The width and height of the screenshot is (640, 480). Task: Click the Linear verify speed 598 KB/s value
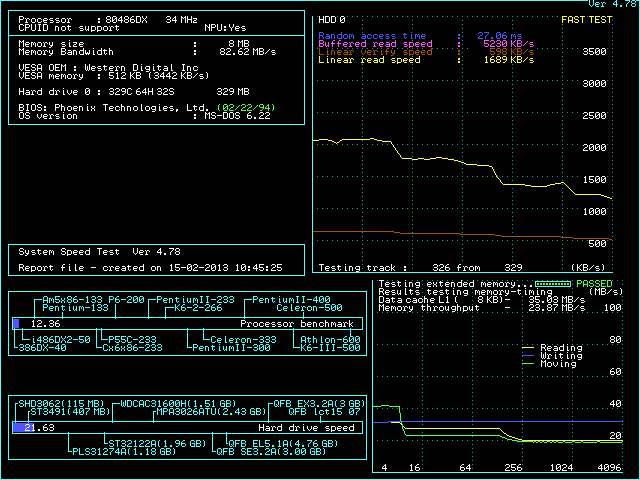(x=511, y=52)
